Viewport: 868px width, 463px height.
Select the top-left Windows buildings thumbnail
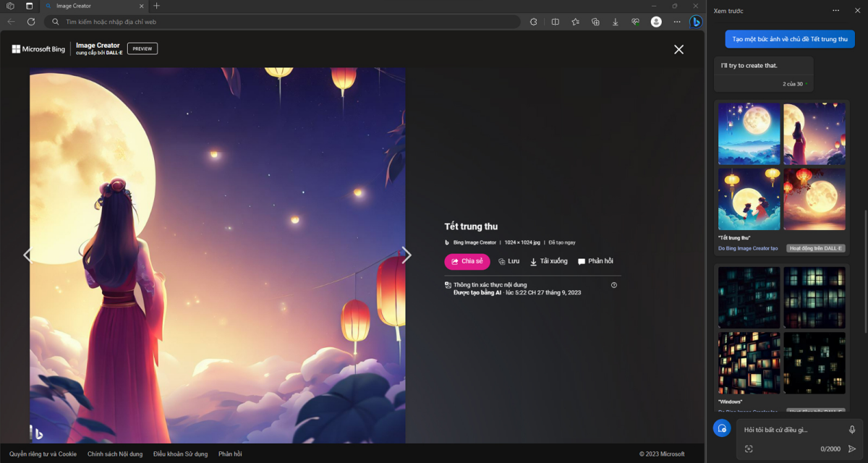coord(749,297)
